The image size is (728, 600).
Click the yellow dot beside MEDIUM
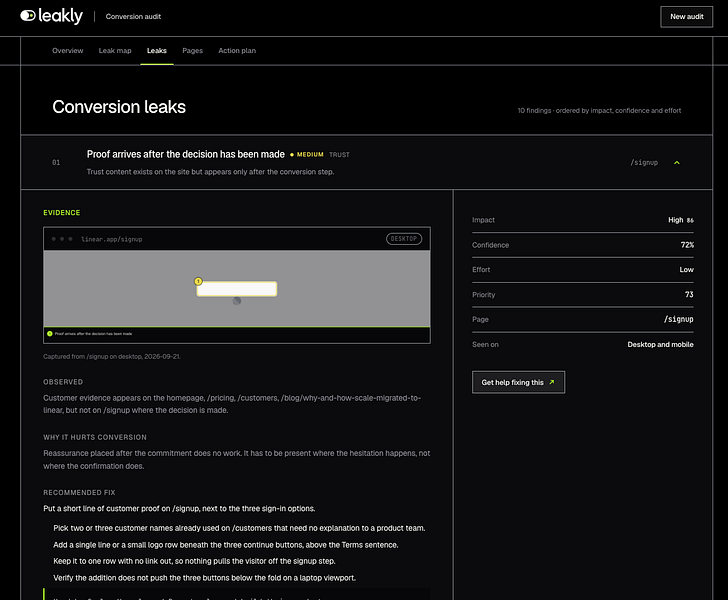coord(292,155)
